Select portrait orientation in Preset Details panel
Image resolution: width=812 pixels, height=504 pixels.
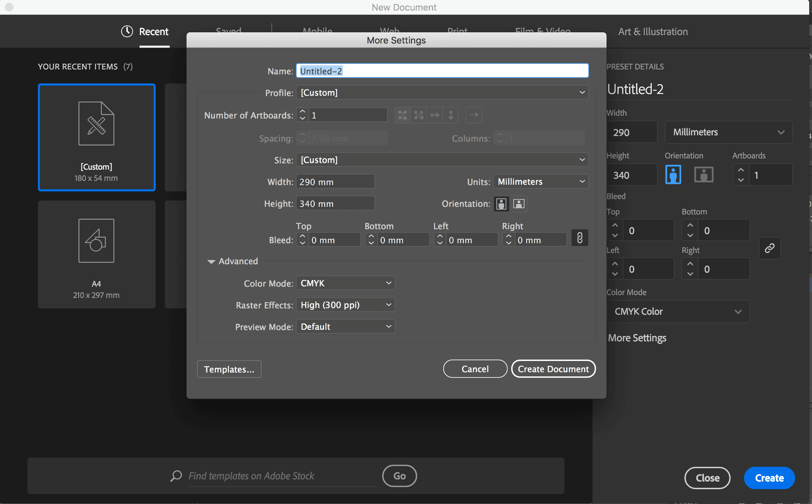[x=673, y=175]
